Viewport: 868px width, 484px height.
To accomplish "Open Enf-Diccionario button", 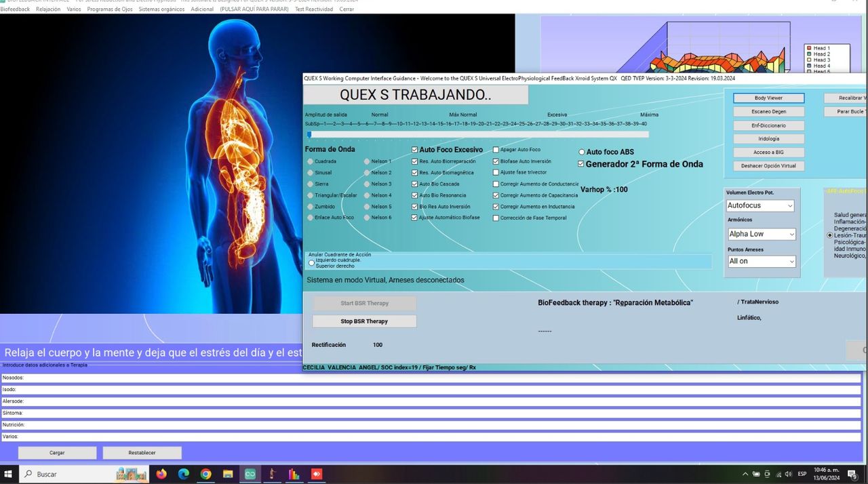I will click(768, 125).
